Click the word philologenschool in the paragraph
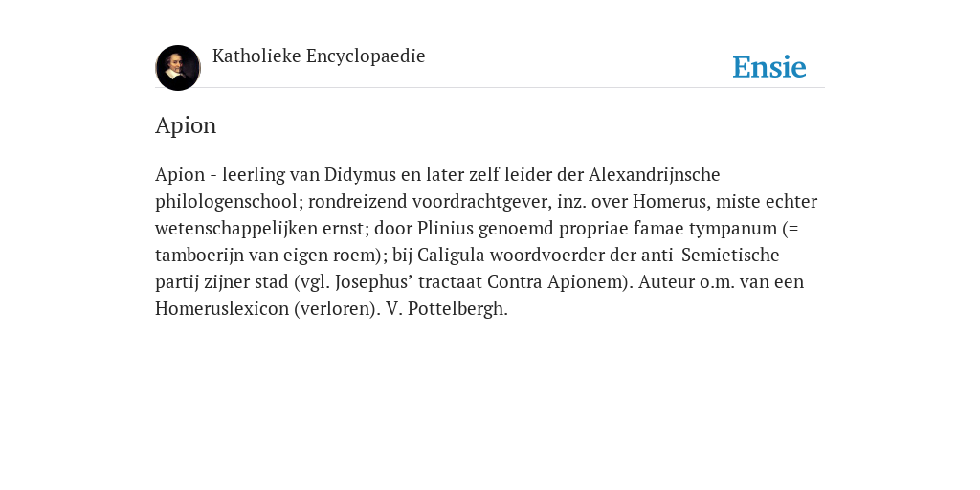The height and width of the screenshot is (490, 980). coord(229,201)
